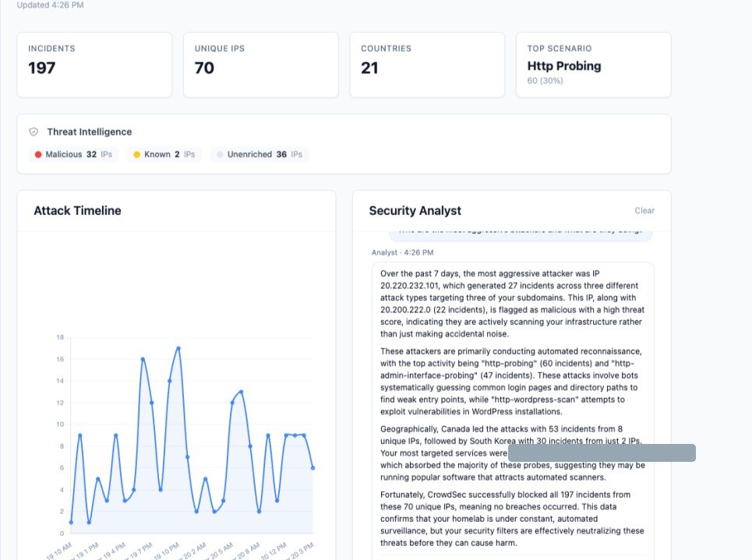Click the IP 20.220.232.101 in analyst reply
Viewport: 752px width, 560px height.
pyautogui.click(x=410, y=286)
